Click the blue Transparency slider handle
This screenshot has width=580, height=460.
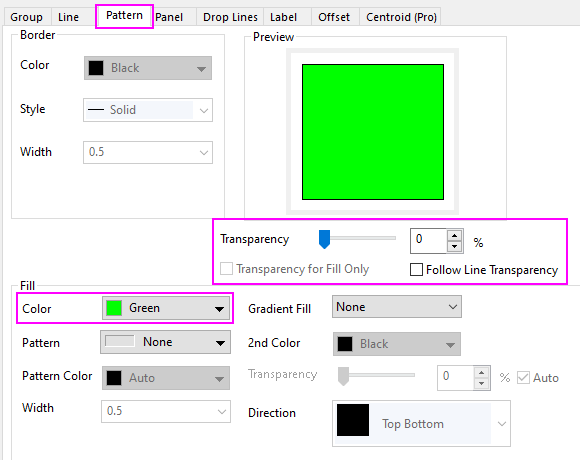324,239
